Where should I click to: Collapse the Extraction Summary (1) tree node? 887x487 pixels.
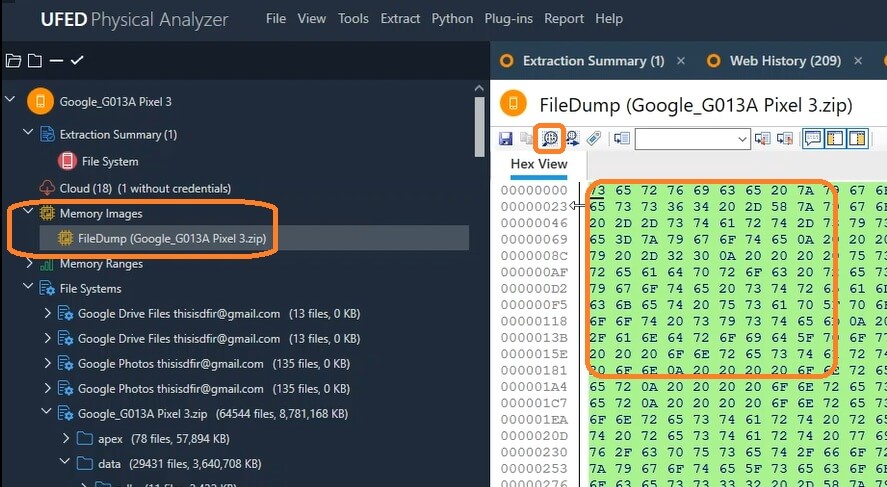[28, 133]
